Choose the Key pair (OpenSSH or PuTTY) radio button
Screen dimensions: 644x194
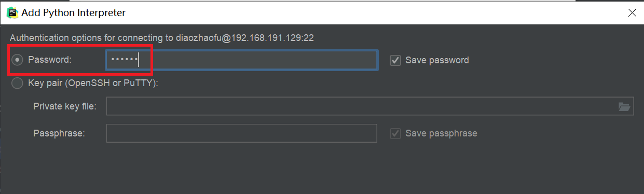tap(18, 83)
